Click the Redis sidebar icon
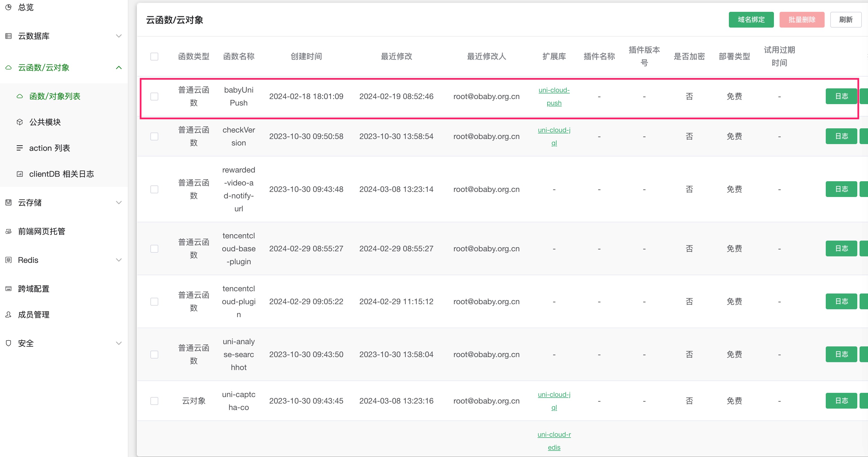The image size is (868, 457). click(8, 260)
